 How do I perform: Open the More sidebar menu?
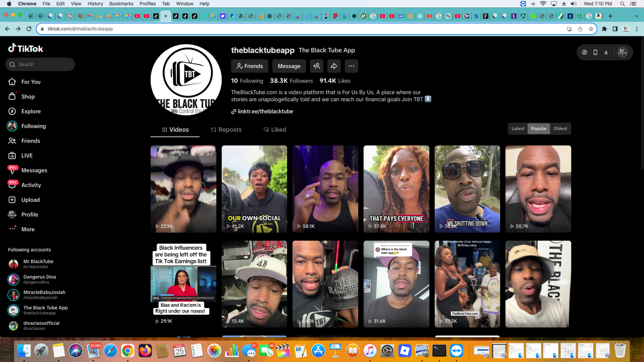pyautogui.click(x=28, y=229)
